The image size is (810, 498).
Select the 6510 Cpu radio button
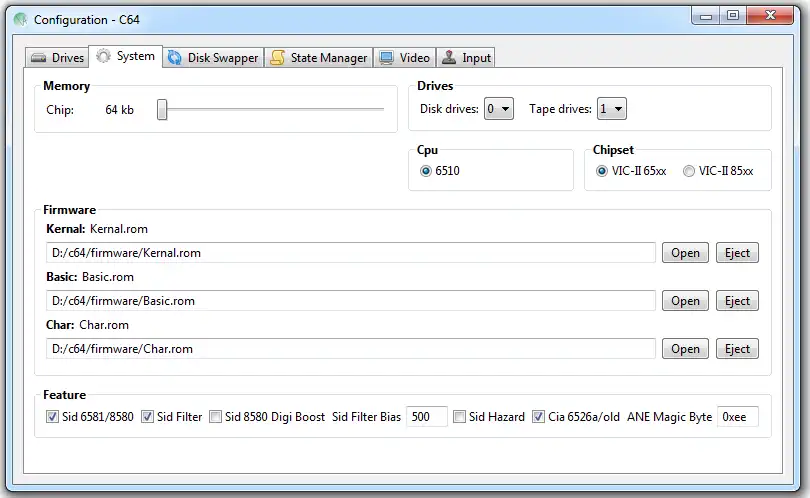tap(426, 171)
